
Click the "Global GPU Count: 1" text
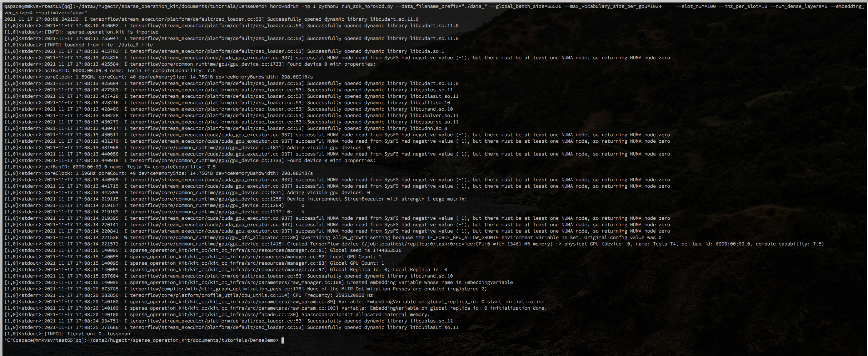coord(357,263)
